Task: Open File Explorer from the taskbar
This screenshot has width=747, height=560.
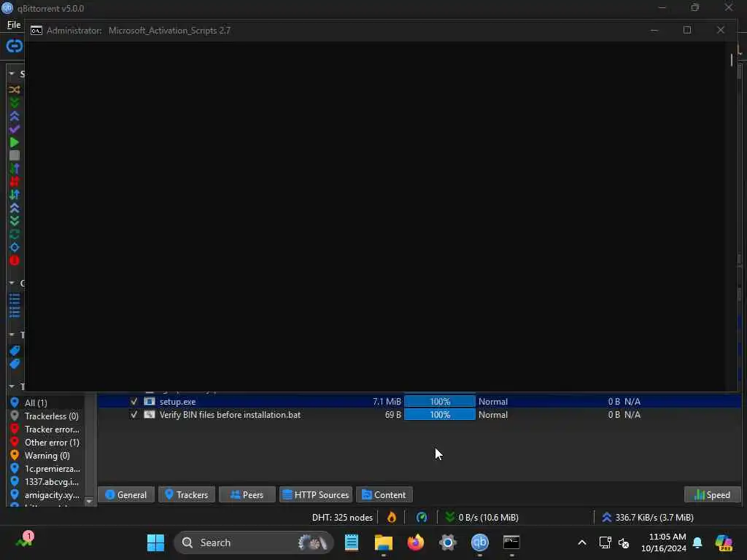Action: [384, 542]
